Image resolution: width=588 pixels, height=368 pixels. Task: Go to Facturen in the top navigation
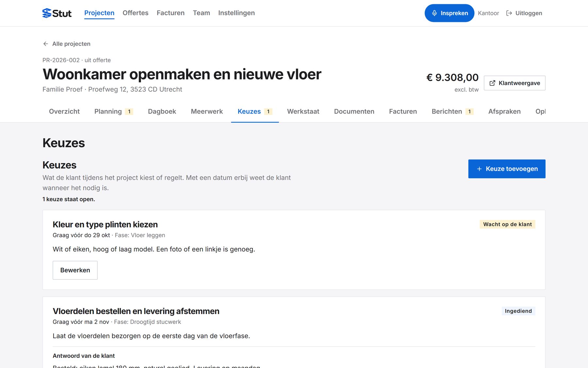click(x=171, y=13)
